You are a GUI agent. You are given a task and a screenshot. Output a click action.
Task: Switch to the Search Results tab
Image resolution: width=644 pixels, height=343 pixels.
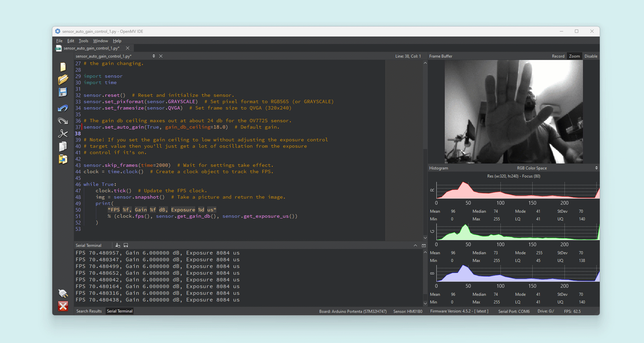(x=89, y=311)
